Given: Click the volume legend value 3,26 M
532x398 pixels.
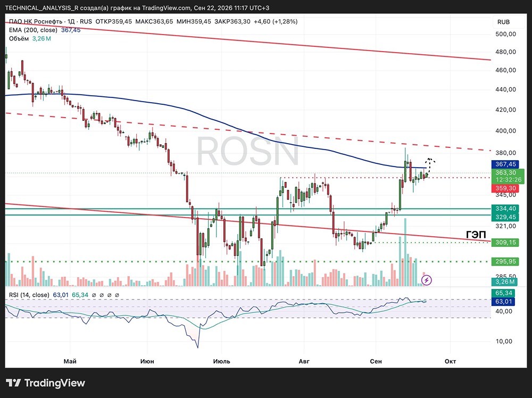Looking at the screenshot, I should pos(41,39).
